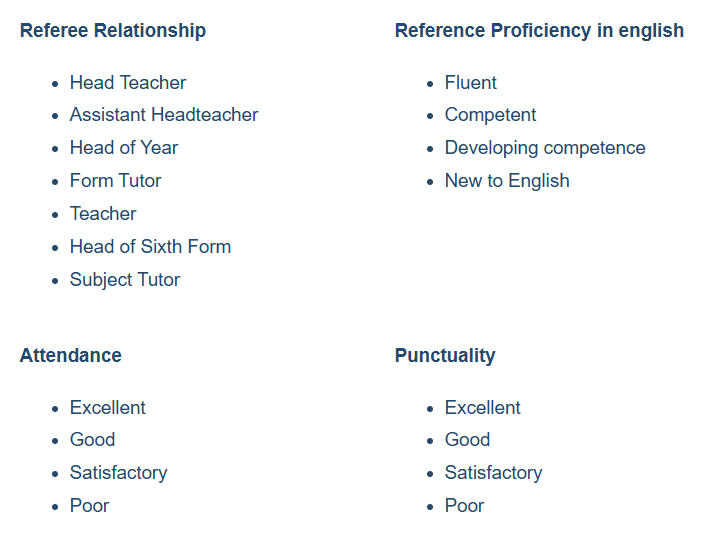709x540 pixels.
Task: Select the New to English item
Action: tap(507, 181)
